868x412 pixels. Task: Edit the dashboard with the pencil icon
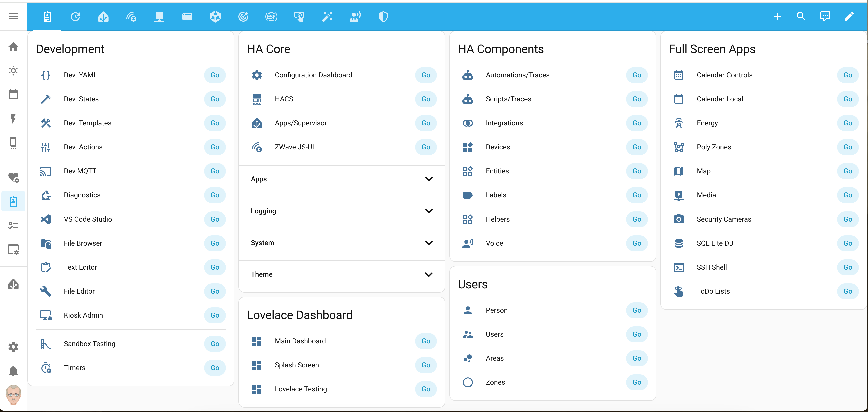click(849, 16)
